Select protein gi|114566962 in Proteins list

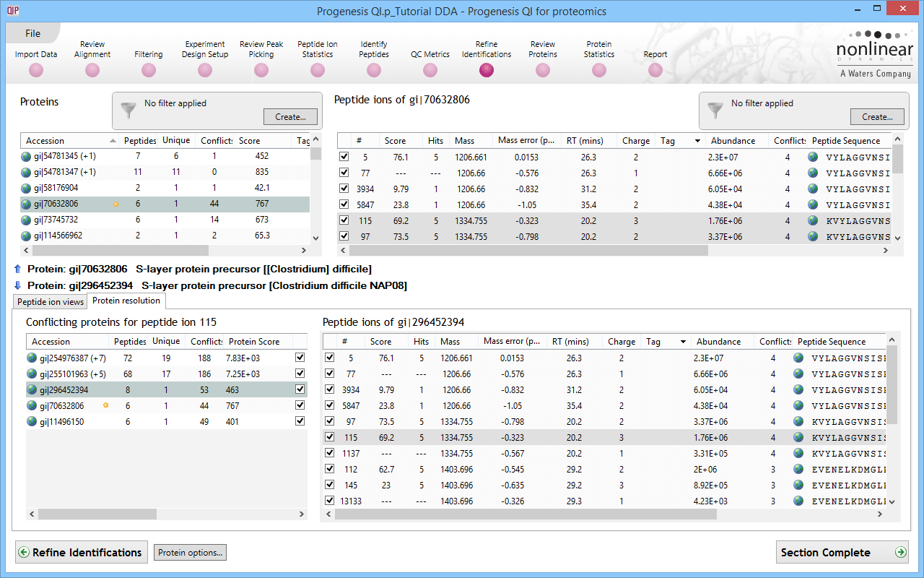pos(165,236)
